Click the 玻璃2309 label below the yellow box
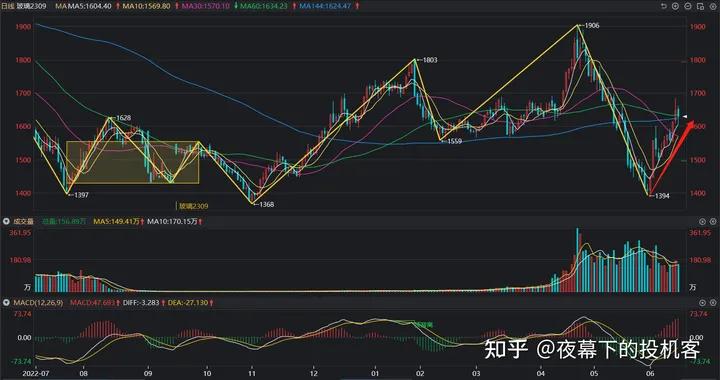This screenshot has width=720, height=380. coord(193,206)
